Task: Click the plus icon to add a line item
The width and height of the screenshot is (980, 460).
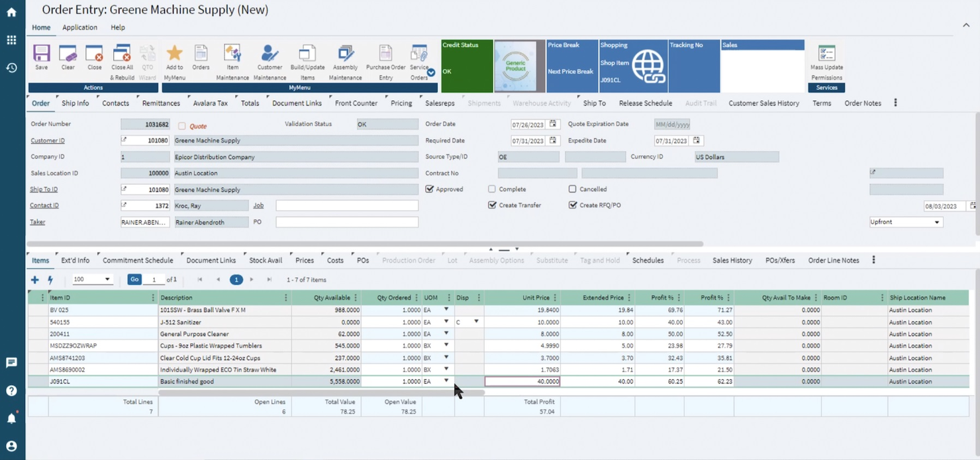Action: [x=35, y=279]
